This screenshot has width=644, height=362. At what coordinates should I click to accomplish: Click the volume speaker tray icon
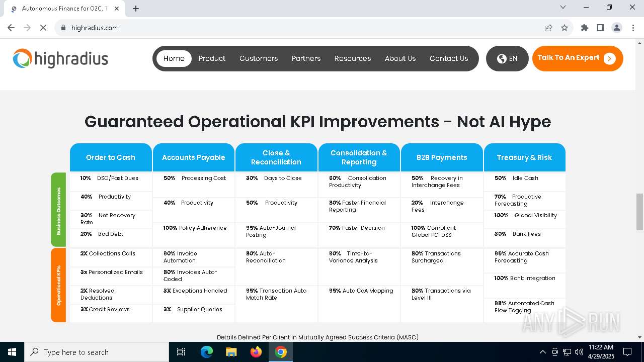579,352
